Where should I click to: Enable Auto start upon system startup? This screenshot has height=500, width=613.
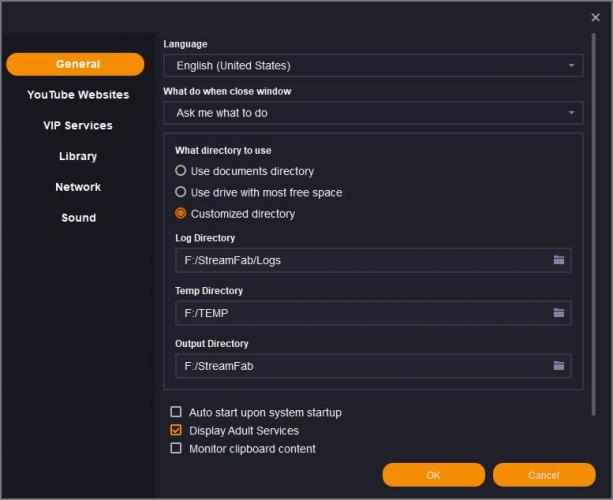tap(177, 412)
